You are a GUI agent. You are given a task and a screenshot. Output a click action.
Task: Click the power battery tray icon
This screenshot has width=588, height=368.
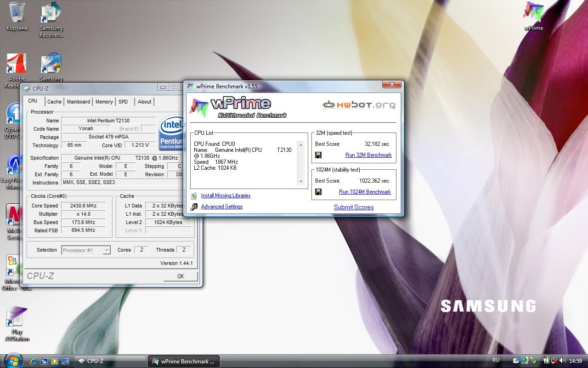547,361
